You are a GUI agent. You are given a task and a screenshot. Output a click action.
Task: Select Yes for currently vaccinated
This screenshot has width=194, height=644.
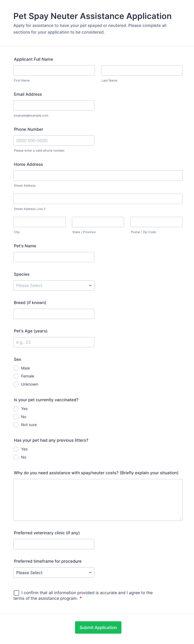(x=16, y=409)
